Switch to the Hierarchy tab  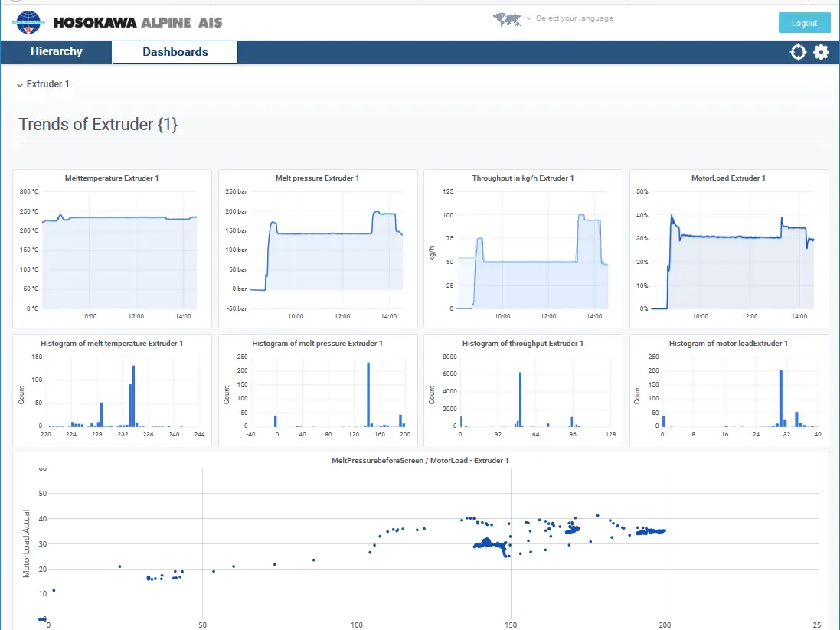point(56,52)
